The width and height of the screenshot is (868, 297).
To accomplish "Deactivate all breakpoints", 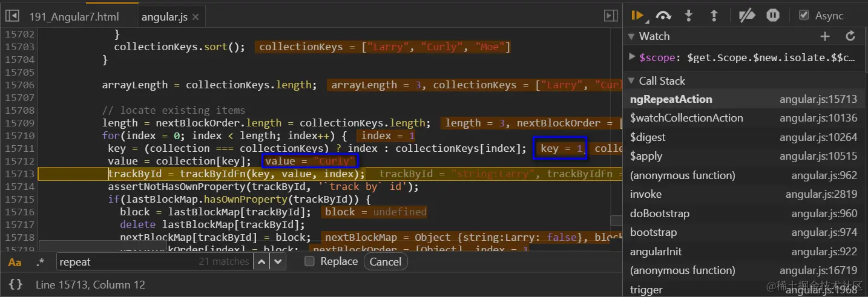I will (x=748, y=16).
